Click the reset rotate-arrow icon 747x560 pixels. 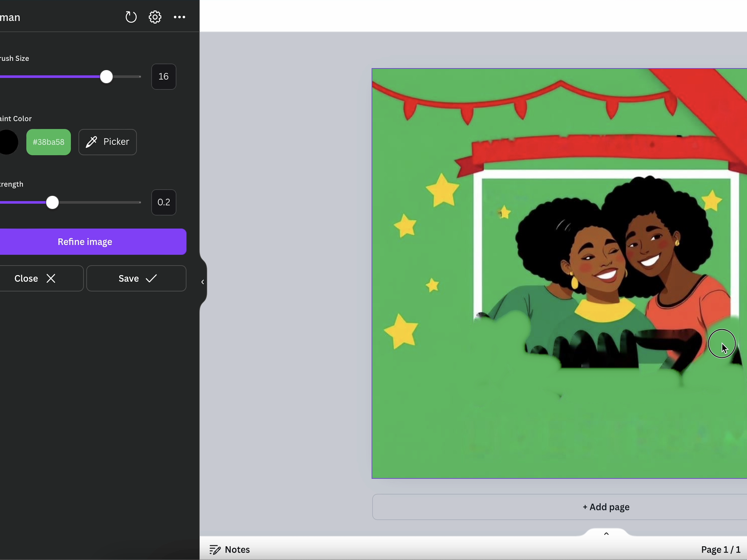click(131, 17)
